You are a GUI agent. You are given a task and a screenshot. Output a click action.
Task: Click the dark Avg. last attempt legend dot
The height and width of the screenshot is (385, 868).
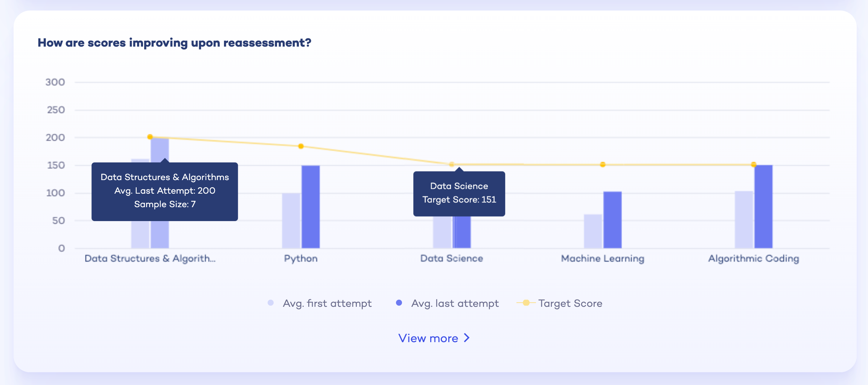pyautogui.click(x=399, y=303)
